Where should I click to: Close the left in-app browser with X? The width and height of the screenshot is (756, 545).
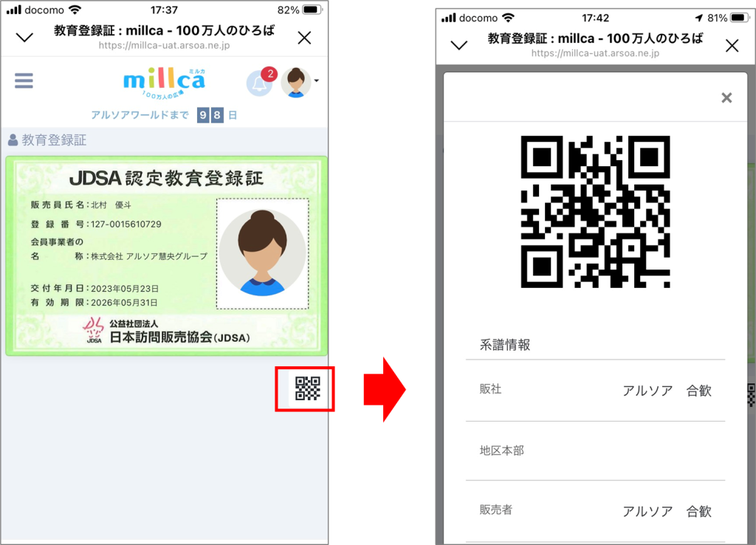(304, 38)
